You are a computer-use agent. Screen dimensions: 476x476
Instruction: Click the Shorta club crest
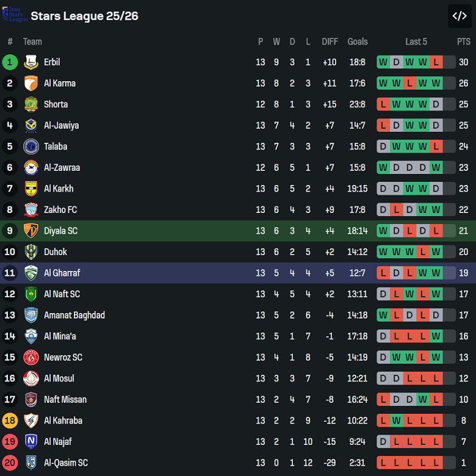coord(31,104)
